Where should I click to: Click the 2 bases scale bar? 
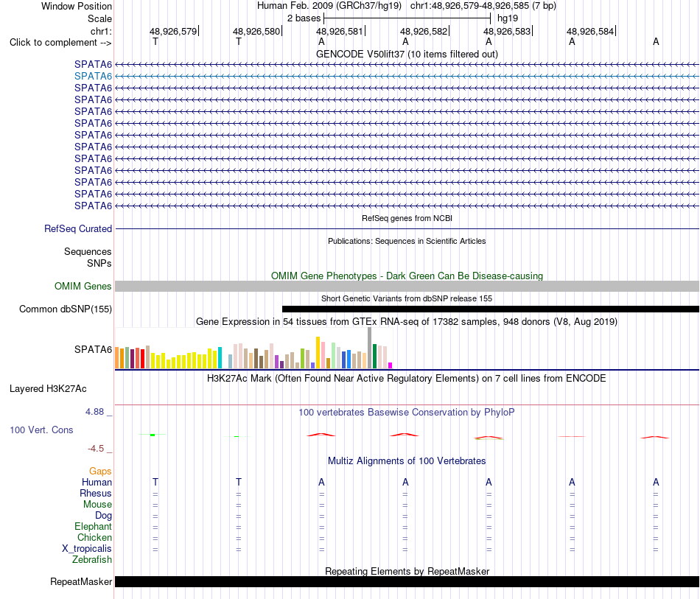coord(407,18)
